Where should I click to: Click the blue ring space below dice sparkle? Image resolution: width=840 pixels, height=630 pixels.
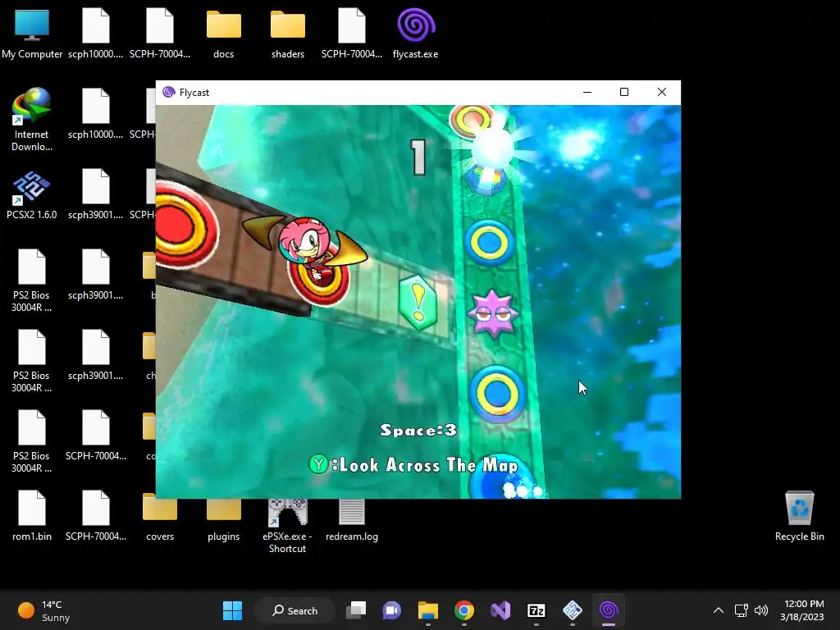pos(489,243)
